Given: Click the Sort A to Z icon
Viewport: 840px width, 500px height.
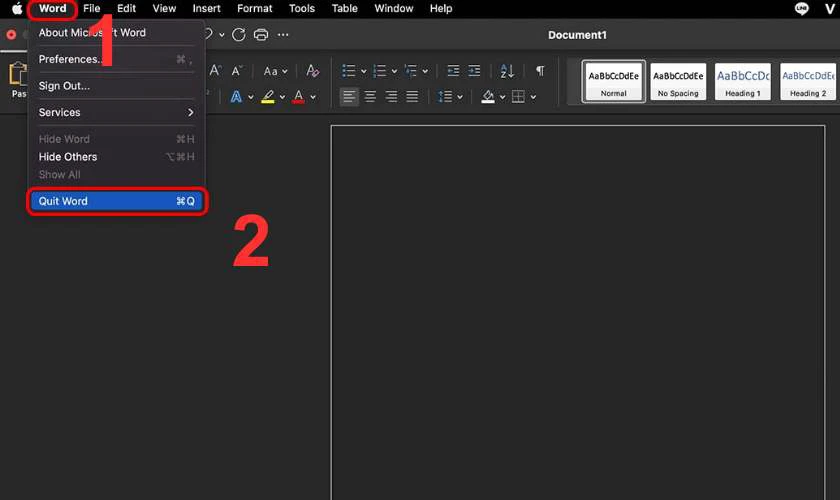Looking at the screenshot, I should [507, 71].
